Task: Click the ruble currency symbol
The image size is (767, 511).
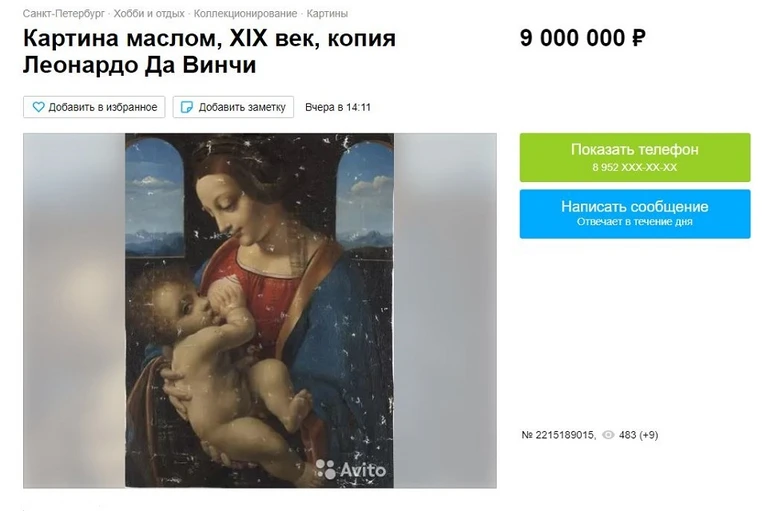Action: 639,38
